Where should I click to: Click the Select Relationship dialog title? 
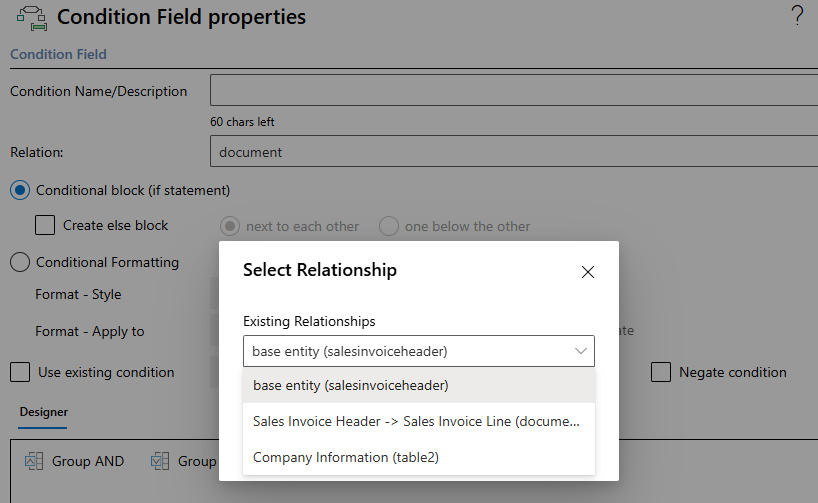(320, 270)
